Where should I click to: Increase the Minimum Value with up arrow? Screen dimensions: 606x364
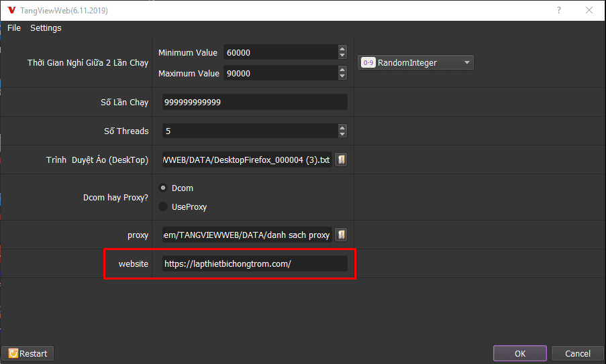342,49
